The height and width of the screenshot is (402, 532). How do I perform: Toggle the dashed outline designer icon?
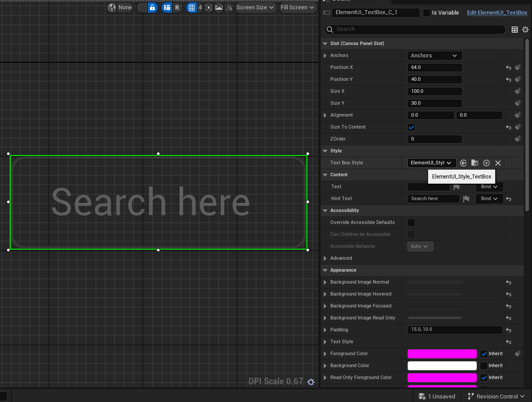[142, 8]
